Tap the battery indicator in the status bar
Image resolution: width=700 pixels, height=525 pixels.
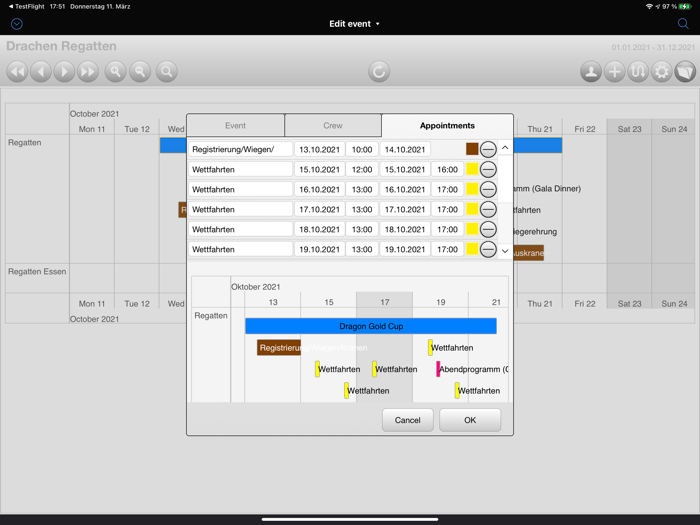click(685, 6)
